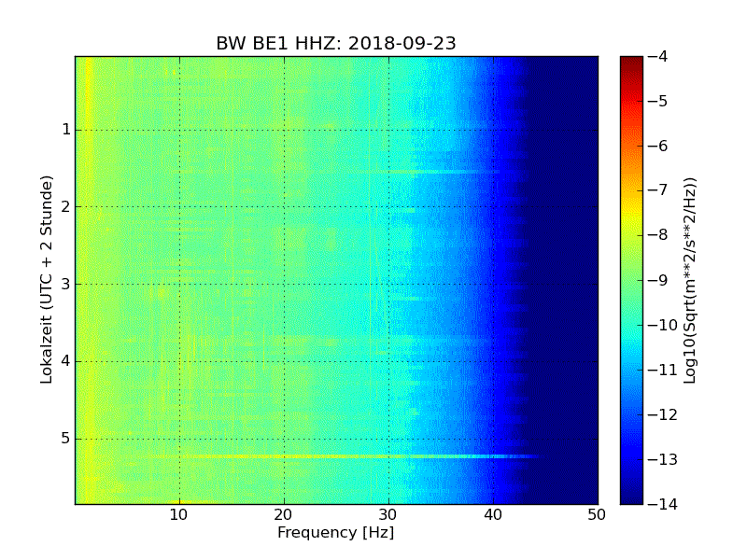Click colorbar tick label '−6'
This screenshot has height=560, width=747.
(658, 146)
